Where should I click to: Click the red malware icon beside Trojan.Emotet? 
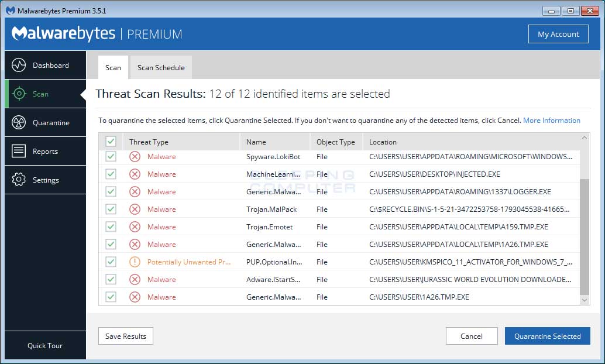click(x=135, y=226)
